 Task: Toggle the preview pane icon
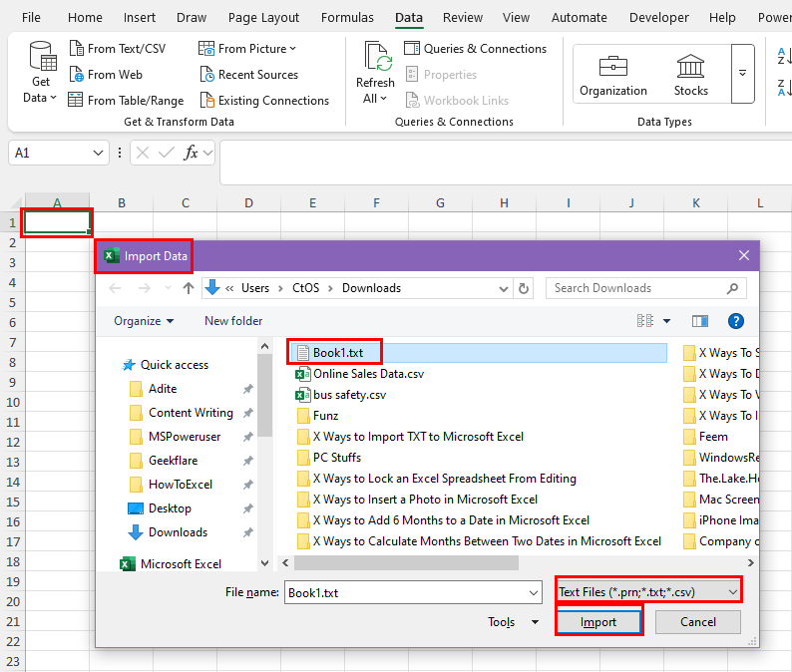[699, 321]
